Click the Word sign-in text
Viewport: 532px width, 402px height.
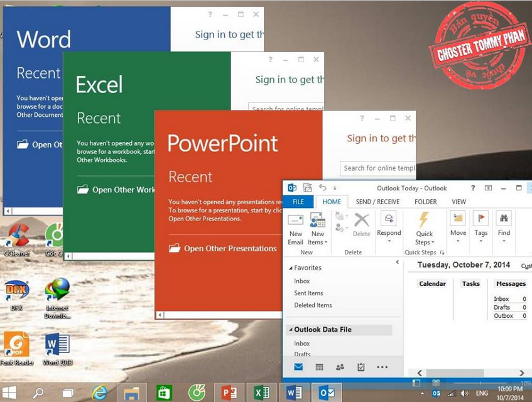(x=229, y=35)
